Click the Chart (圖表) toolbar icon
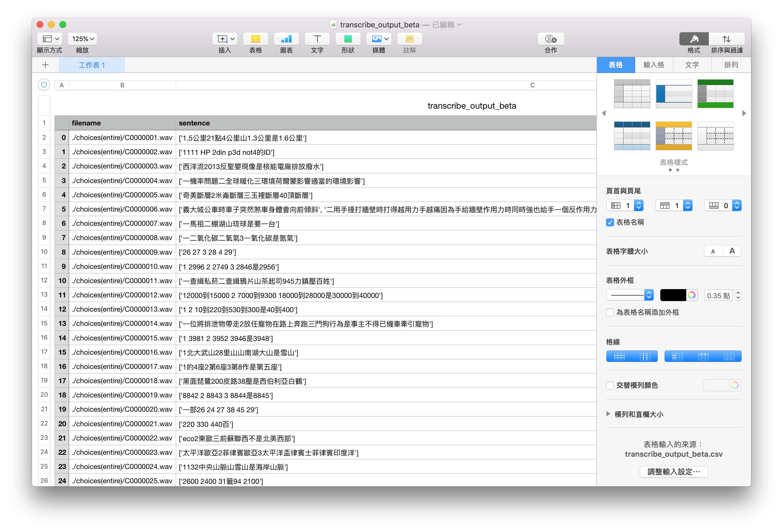This screenshot has height=532, width=783. coord(286,39)
